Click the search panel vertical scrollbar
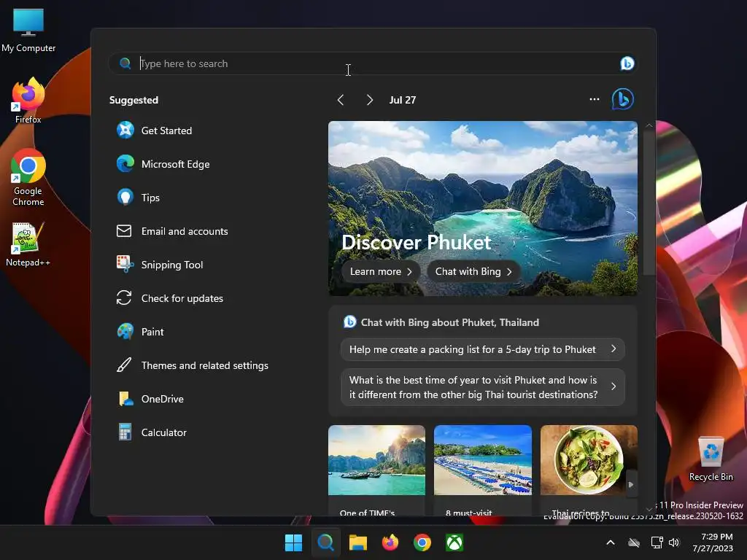 [x=649, y=203]
